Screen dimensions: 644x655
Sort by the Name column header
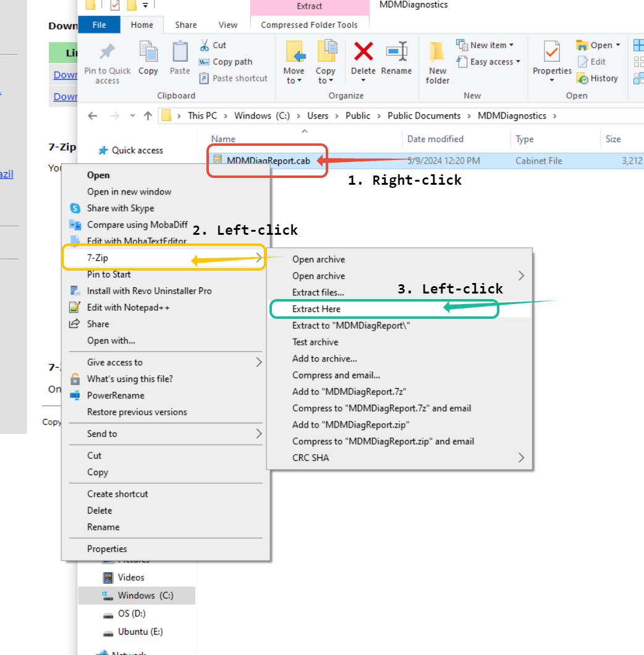pos(223,139)
